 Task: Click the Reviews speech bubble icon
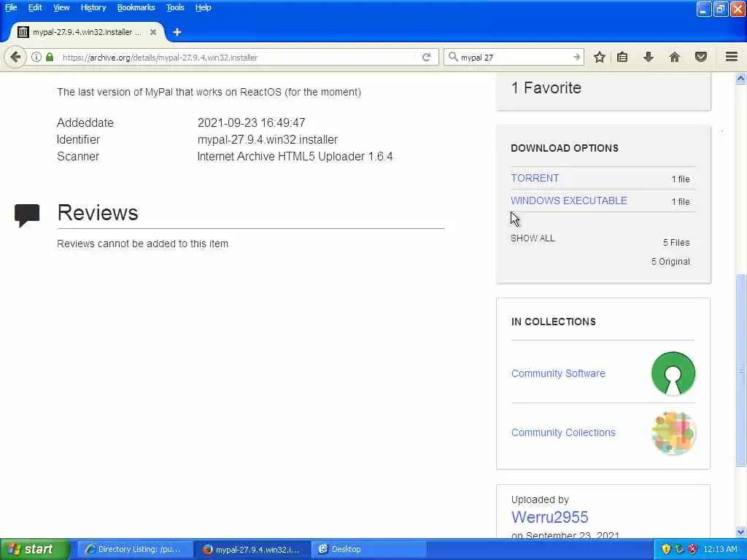coord(27,215)
